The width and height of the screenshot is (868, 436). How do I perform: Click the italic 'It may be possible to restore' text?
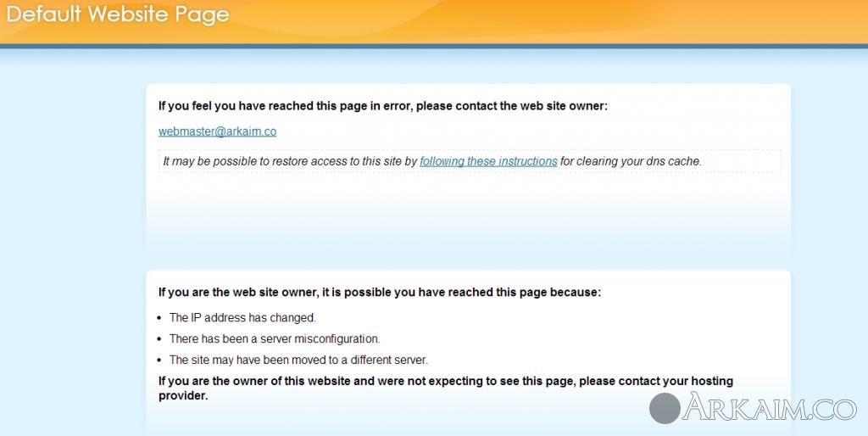(290, 161)
